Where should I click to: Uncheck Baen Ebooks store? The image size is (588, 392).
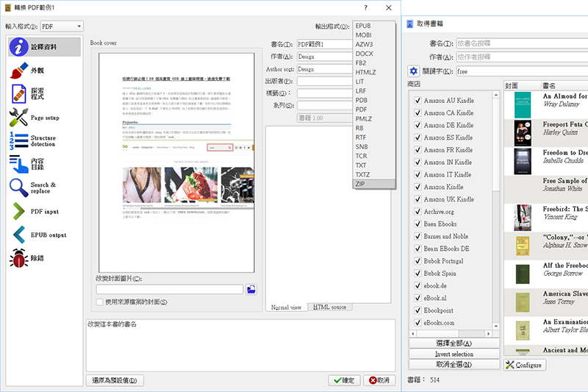point(417,224)
